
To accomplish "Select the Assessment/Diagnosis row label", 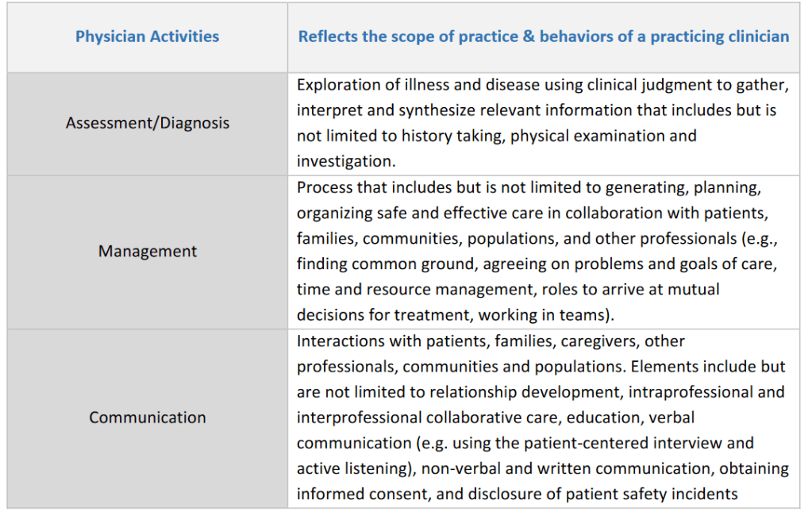I will [148, 123].
